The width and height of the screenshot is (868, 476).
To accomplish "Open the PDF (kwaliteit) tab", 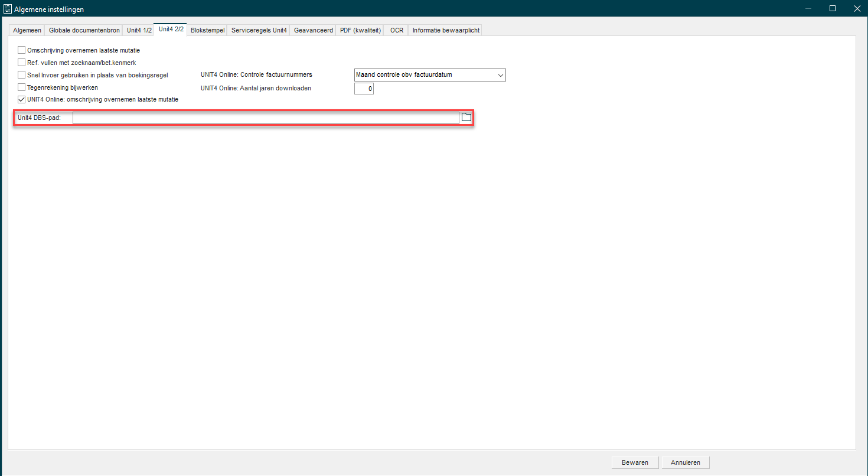I will click(361, 30).
